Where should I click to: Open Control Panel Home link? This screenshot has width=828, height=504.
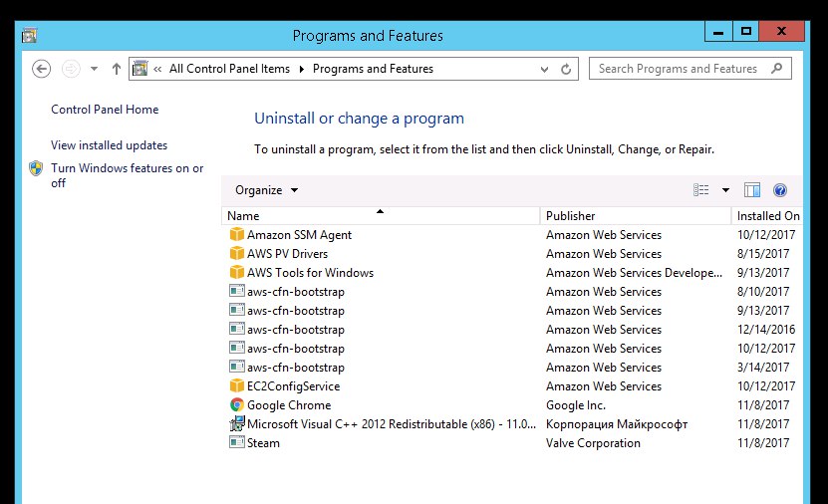click(105, 110)
